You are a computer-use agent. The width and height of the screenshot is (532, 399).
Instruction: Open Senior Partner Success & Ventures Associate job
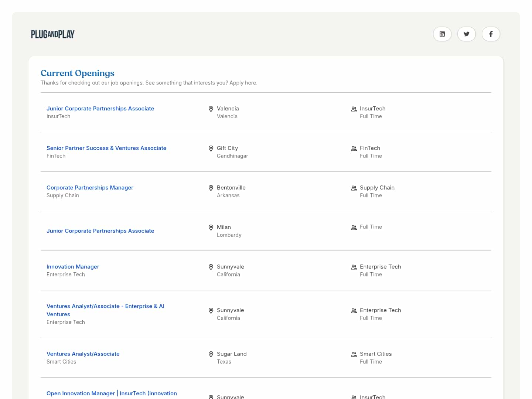point(106,148)
